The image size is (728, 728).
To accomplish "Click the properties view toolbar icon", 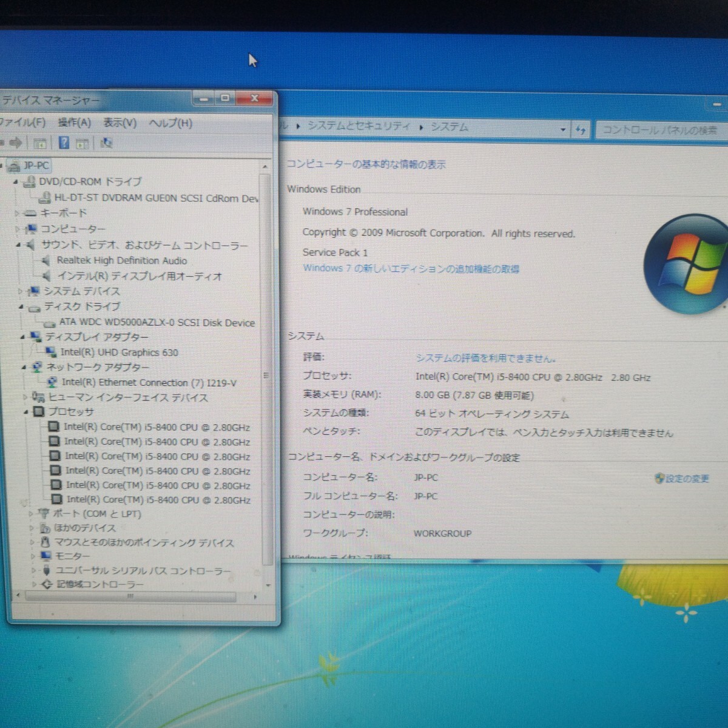I will click(x=83, y=144).
